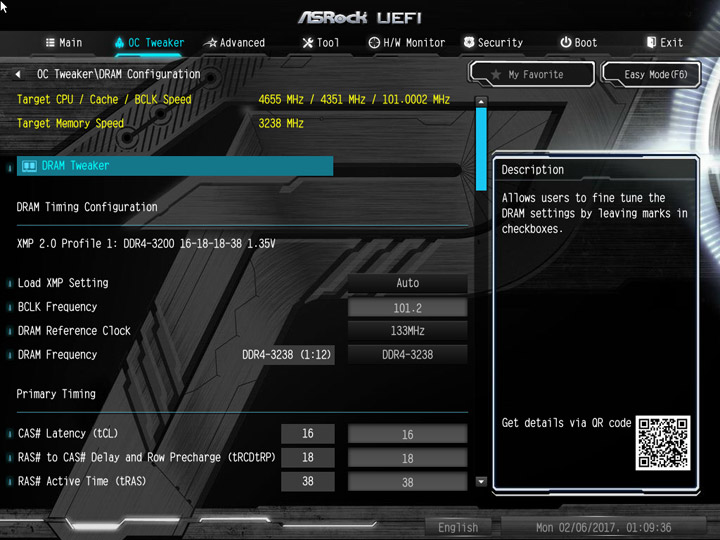The image size is (720, 540).
Task: Select the RAS# Active Time (tRAS) label
Action: 82,481
